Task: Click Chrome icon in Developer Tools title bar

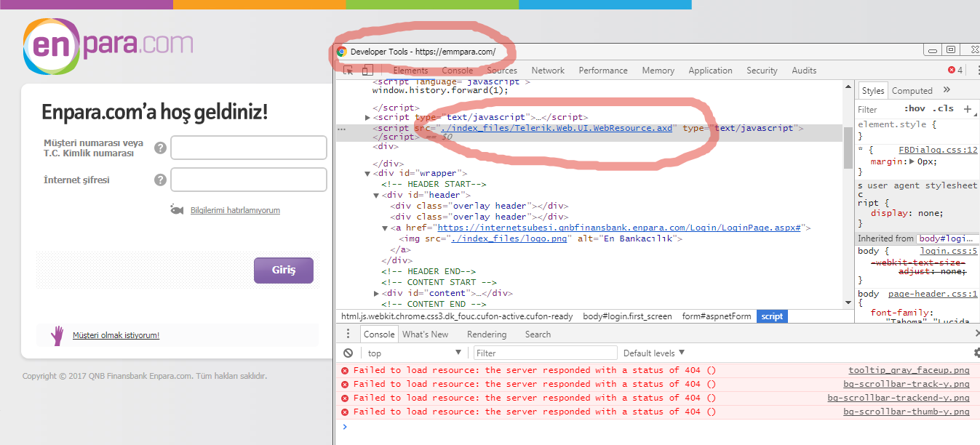Action: (x=341, y=52)
